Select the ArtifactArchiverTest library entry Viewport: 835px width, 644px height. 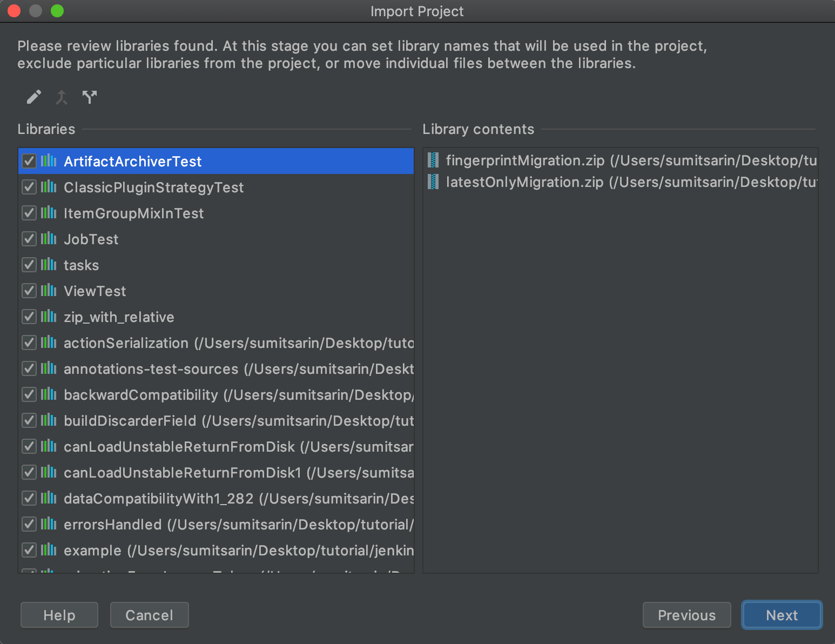pyautogui.click(x=133, y=161)
